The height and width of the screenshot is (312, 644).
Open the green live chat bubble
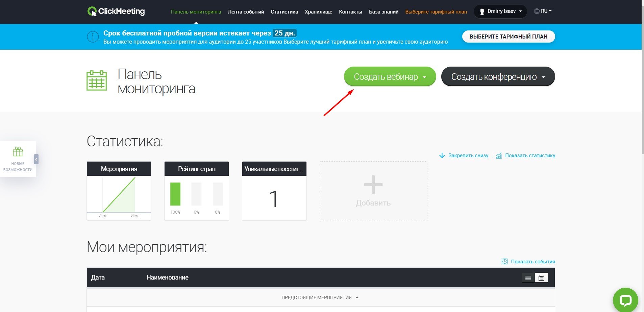click(625, 300)
